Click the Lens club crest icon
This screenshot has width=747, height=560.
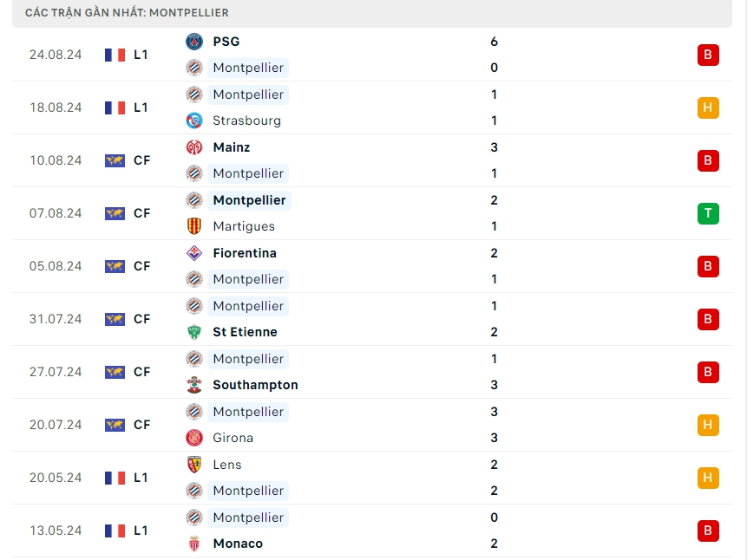point(194,465)
